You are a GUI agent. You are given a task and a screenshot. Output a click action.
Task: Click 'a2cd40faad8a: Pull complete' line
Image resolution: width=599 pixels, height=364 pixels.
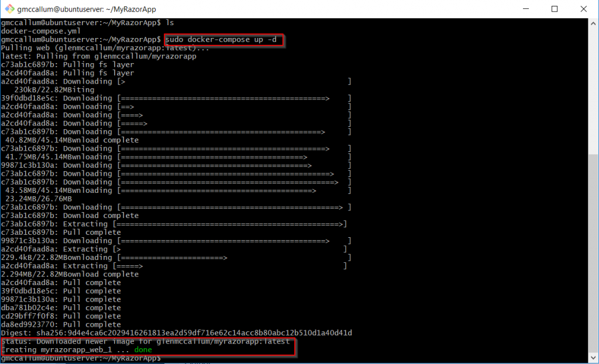click(61, 283)
